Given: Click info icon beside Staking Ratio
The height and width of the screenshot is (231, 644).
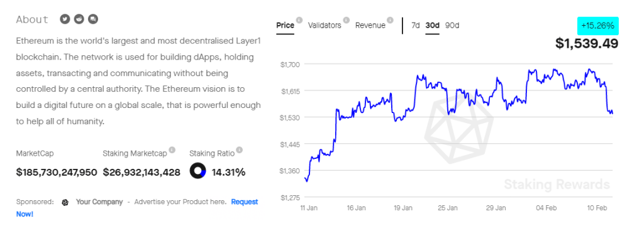Looking at the screenshot, I should click(x=240, y=150).
